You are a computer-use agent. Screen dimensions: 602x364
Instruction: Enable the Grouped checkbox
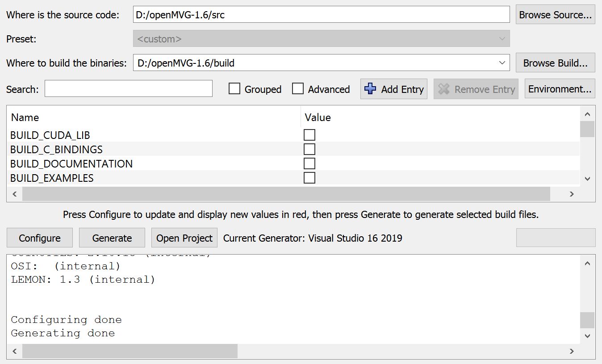pyautogui.click(x=234, y=89)
